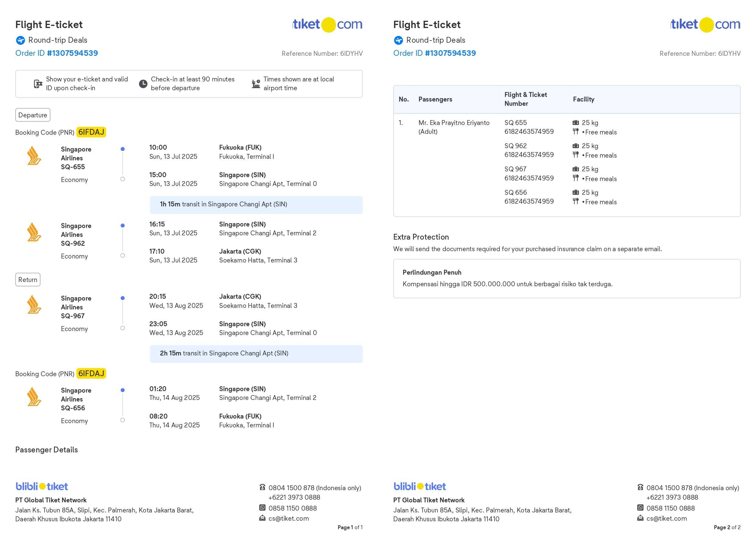The image size is (756, 535).
Task: Click the Perlindungan Penuh protection box
Action: (567, 278)
